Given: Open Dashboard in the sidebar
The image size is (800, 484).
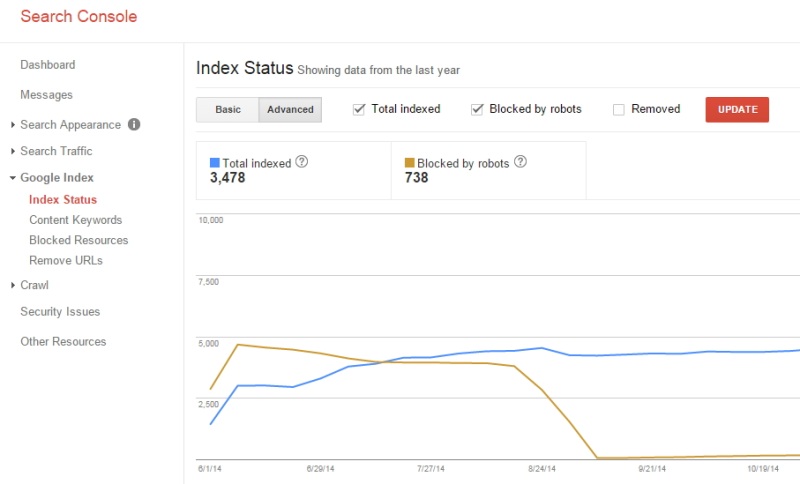Looking at the screenshot, I should [48, 65].
